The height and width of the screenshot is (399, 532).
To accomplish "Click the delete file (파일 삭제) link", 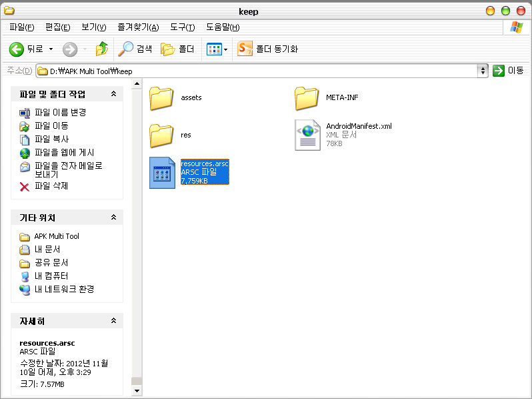I will [51, 186].
